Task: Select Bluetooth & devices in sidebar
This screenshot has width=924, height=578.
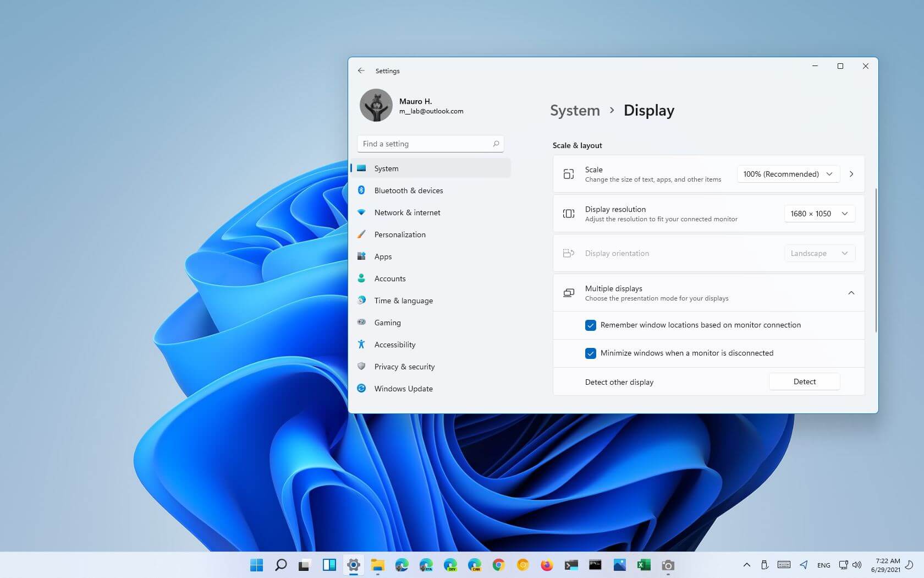Action: [408, 190]
